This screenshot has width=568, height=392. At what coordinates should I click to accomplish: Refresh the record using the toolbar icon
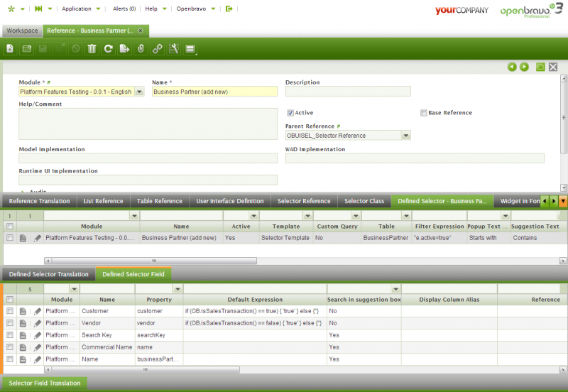coord(108,49)
